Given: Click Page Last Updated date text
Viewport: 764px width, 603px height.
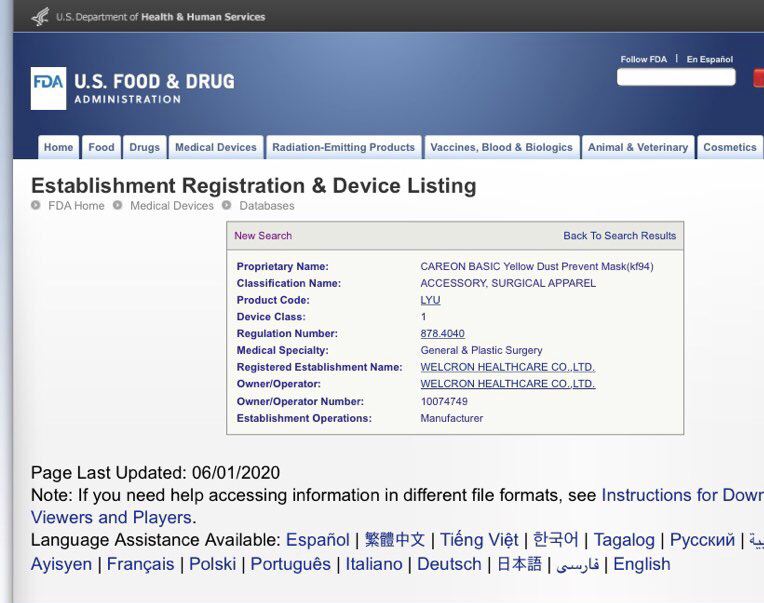Looking at the screenshot, I should 155,473.
